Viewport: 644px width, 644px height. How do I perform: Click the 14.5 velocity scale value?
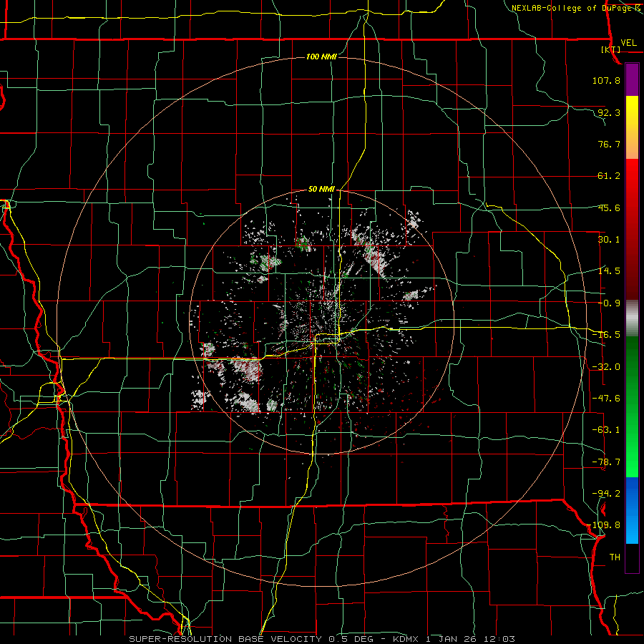tap(609, 271)
